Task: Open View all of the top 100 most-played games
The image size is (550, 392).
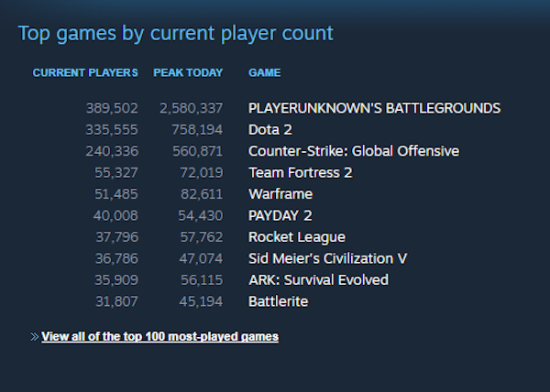Action: tap(159, 337)
